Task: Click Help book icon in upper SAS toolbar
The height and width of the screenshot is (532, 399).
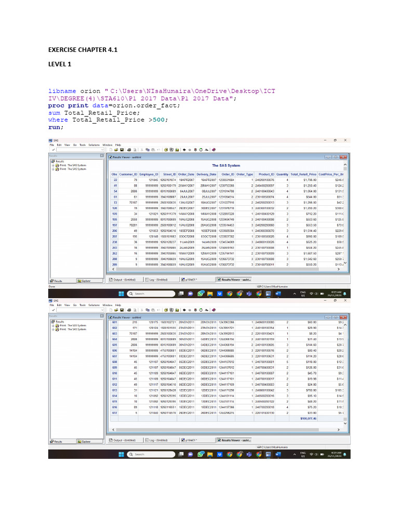Action: (214, 150)
